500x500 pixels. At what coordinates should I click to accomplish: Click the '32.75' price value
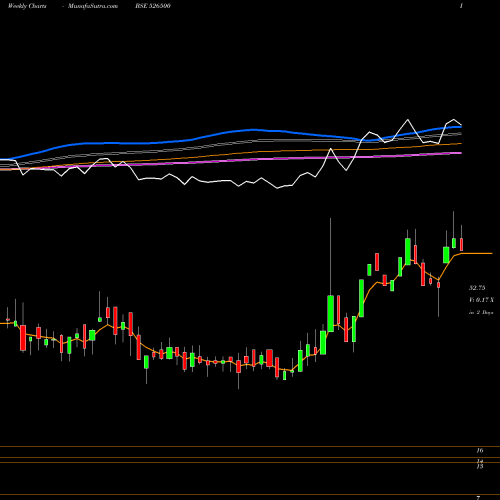477,288
